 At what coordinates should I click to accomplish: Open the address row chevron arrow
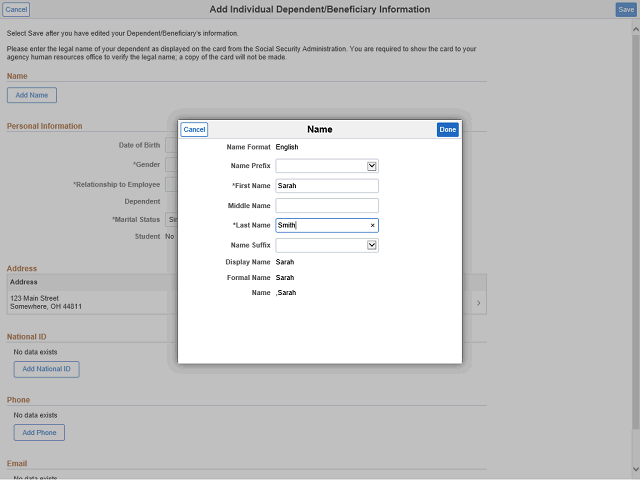pyautogui.click(x=478, y=302)
